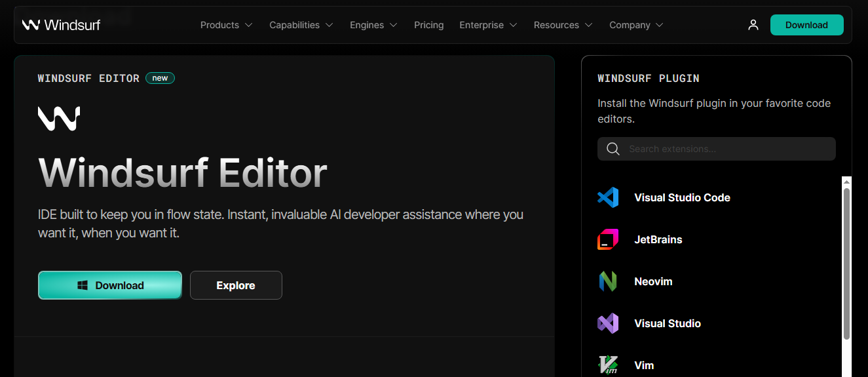Open the Company menu item
Viewport: 868px width, 377px height.
point(635,25)
